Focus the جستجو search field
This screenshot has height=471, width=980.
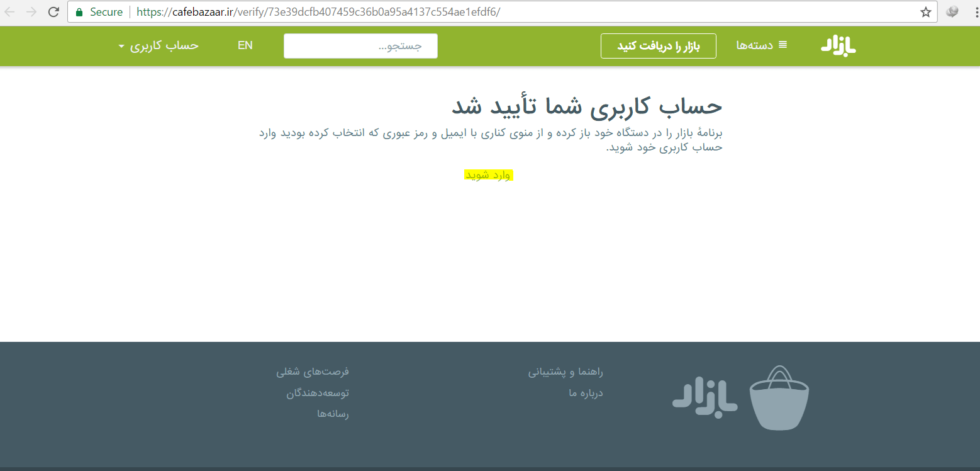coord(360,46)
